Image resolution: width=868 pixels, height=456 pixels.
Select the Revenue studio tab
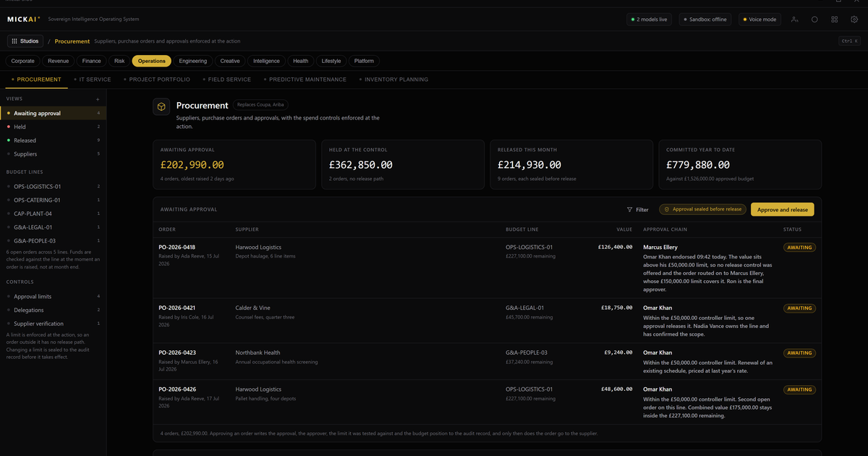pyautogui.click(x=59, y=61)
